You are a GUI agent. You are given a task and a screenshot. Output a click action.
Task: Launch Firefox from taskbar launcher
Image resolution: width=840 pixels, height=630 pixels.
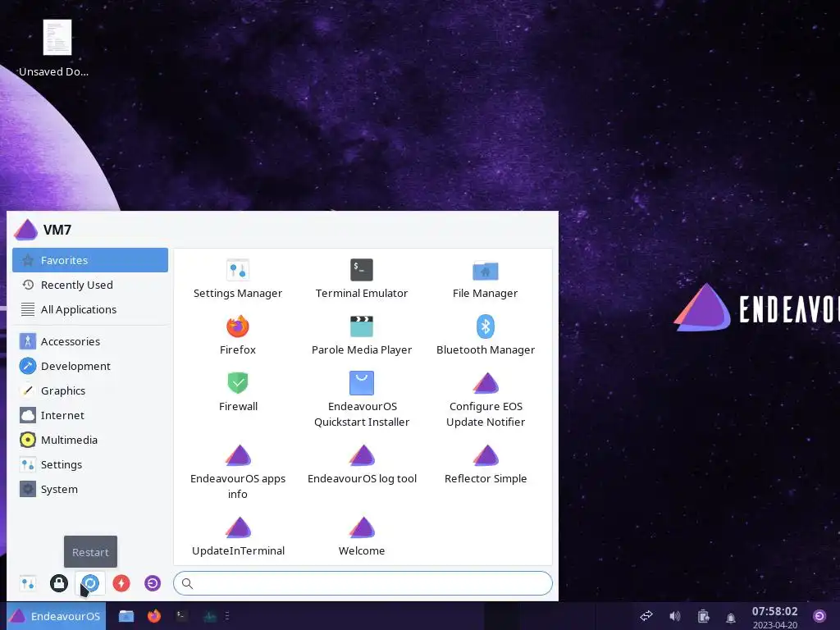click(153, 616)
